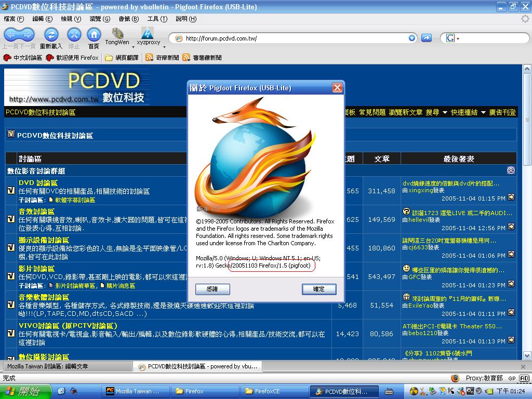Image resolution: width=532 pixels, height=399 pixels.
Task: Open the 網頁翻譯 bookmark folder
Action: tap(122, 58)
